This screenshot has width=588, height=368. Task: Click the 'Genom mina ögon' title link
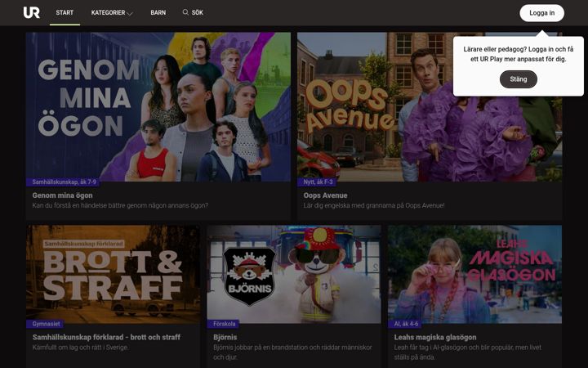coord(62,195)
